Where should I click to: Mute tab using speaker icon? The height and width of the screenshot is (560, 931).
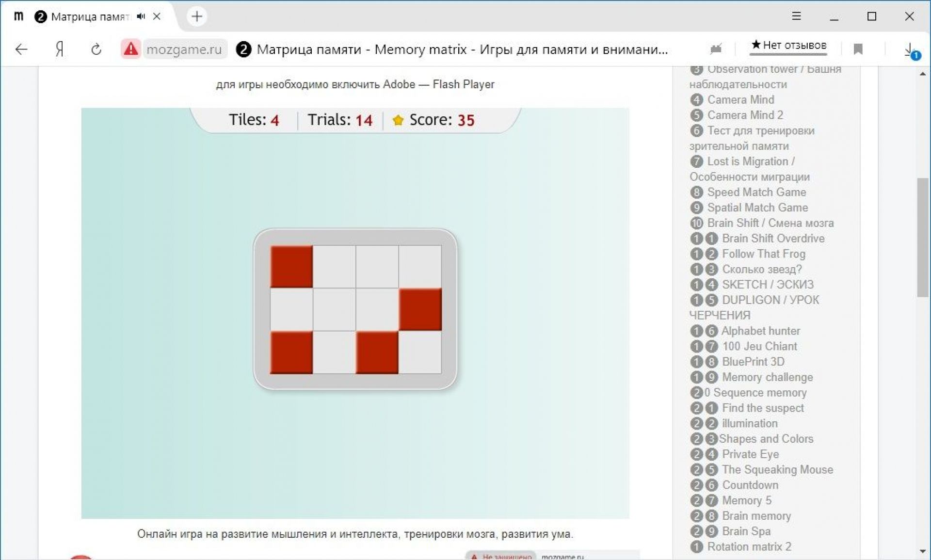[141, 16]
